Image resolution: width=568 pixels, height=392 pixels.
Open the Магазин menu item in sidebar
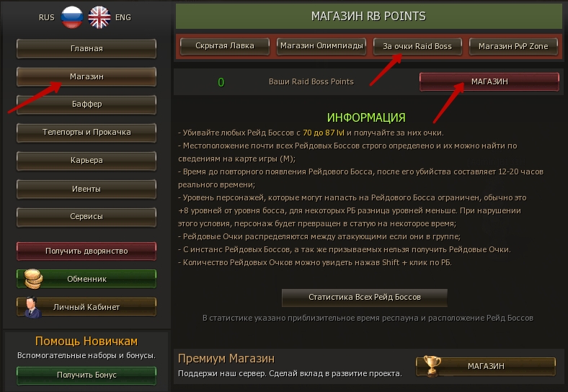[x=86, y=76]
